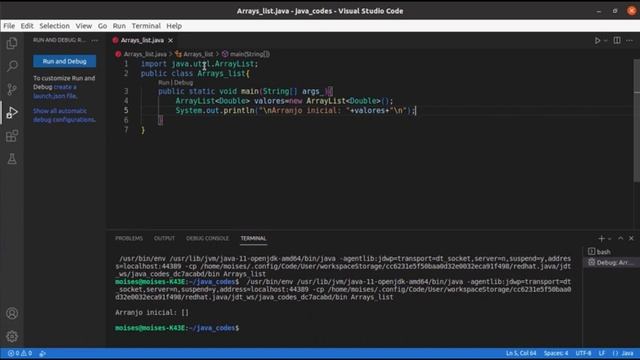Switch to the Problems tab
This screenshot has width=640, height=360.
point(129,238)
